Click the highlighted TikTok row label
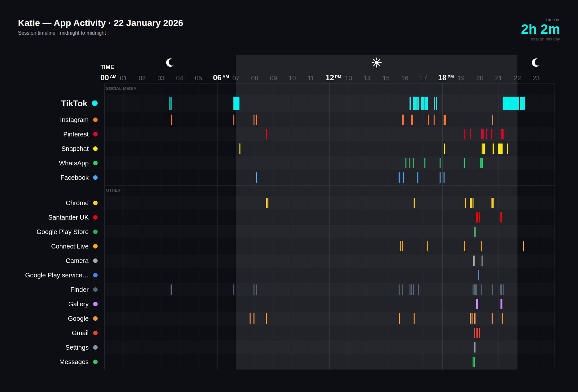Viewport: 578px width, 392px height. pos(74,103)
